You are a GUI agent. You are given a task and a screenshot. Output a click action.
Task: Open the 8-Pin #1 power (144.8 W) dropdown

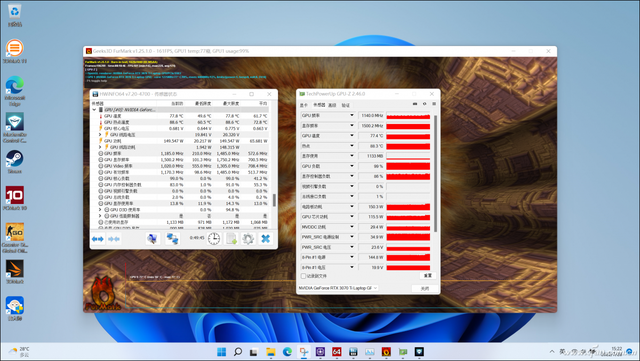(x=352, y=257)
